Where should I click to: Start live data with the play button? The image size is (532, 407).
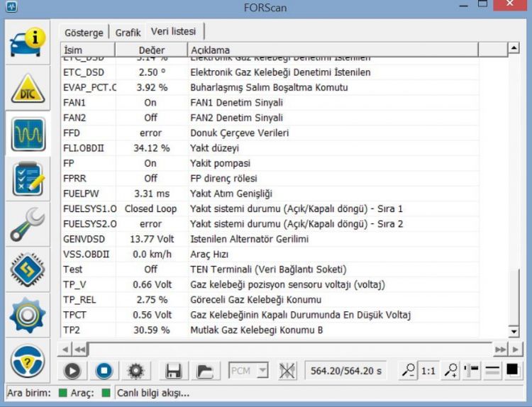tap(72, 371)
